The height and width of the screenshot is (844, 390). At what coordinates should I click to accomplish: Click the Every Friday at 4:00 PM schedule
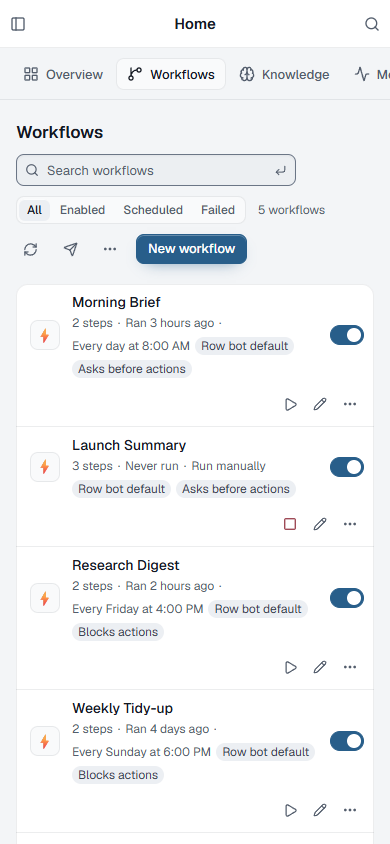138,609
